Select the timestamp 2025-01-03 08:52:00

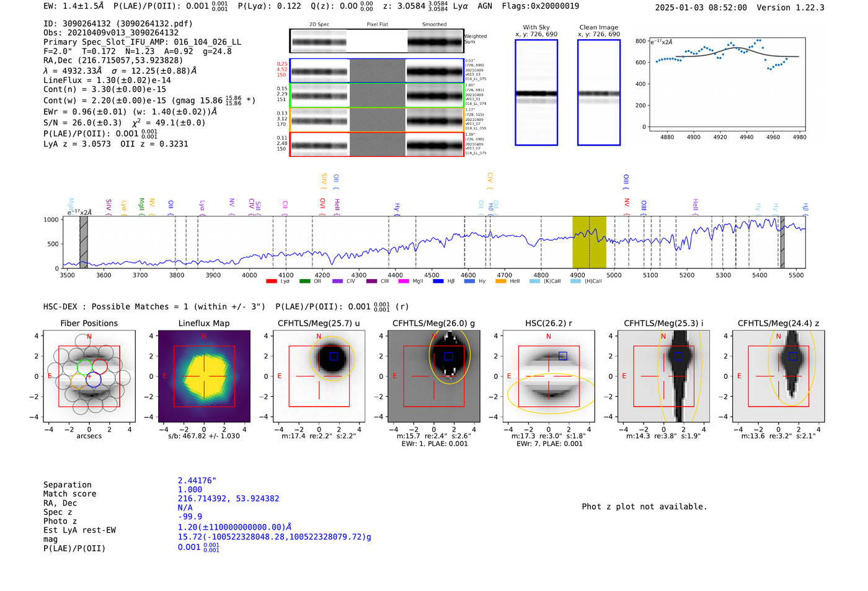click(x=701, y=7)
